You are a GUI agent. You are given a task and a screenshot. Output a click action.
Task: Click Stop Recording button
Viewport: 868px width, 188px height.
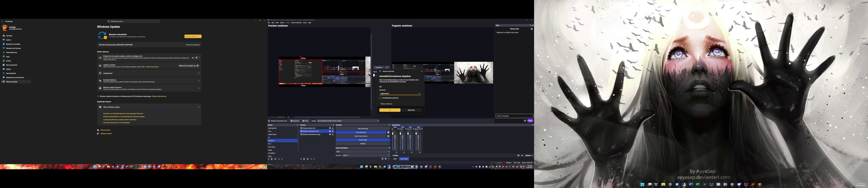[x=361, y=133]
